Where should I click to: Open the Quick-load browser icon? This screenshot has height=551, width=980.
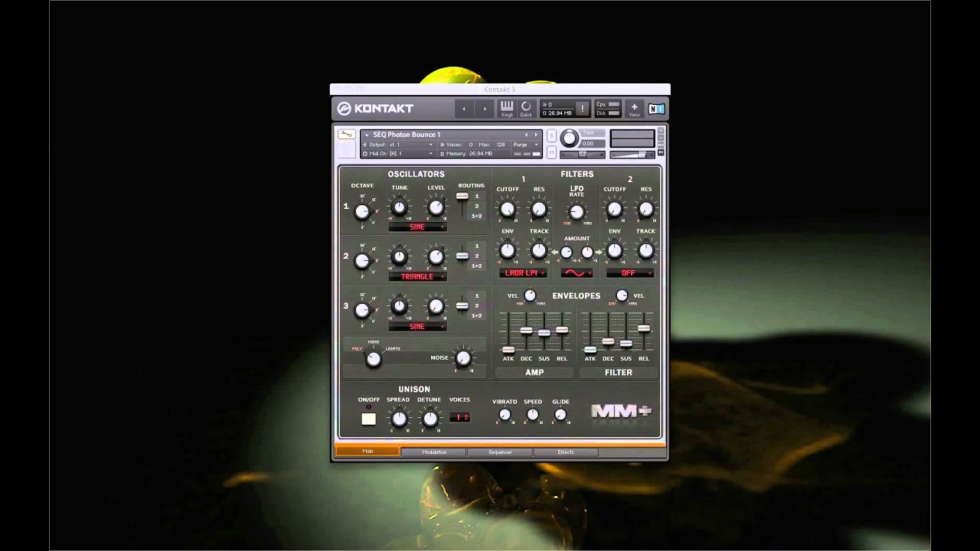pyautogui.click(x=526, y=109)
